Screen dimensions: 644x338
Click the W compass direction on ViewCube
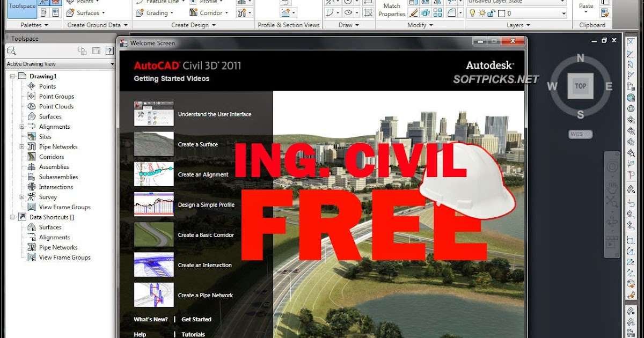[552, 86]
